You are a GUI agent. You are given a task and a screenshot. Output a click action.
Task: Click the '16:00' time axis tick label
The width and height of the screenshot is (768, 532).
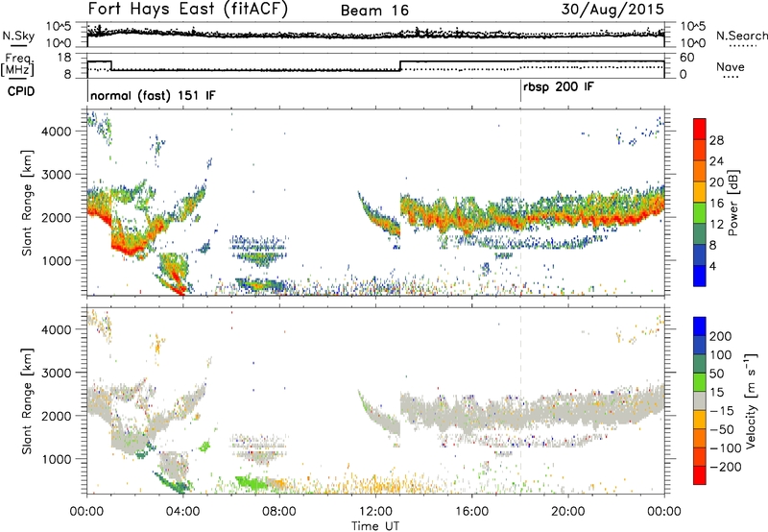pos(471,512)
